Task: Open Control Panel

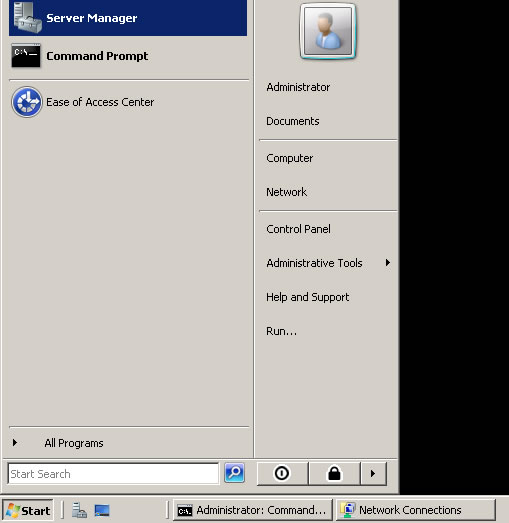Action: [x=298, y=229]
